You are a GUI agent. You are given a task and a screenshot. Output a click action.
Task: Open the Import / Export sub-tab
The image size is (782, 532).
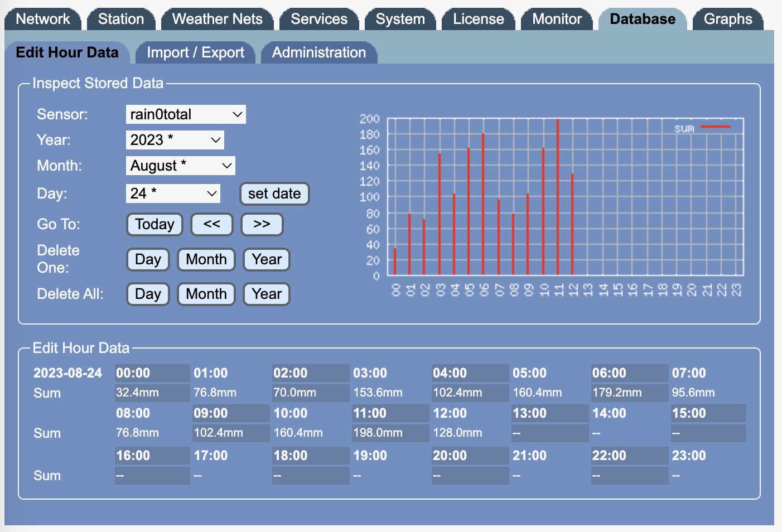pyautogui.click(x=195, y=52)
